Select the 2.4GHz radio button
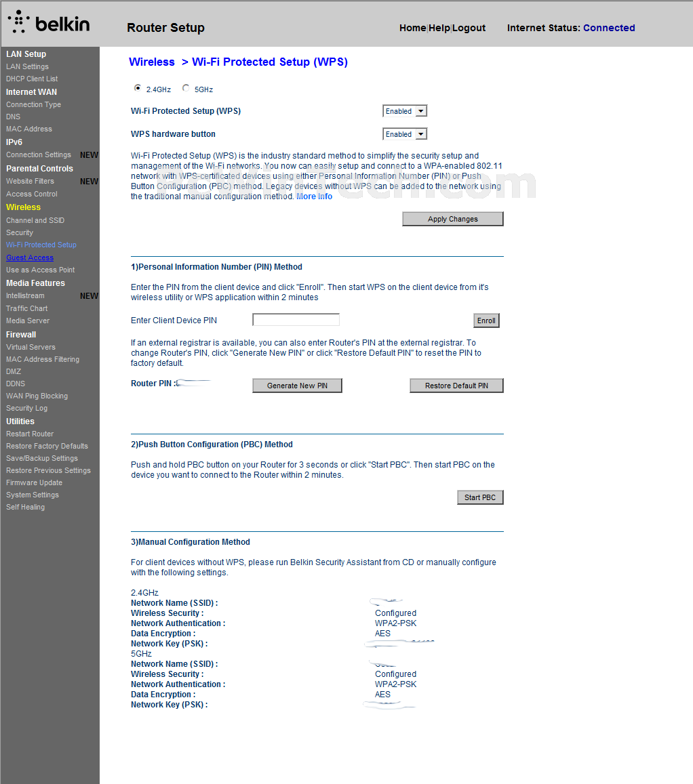Screen dimensions: 693x784 137,88
